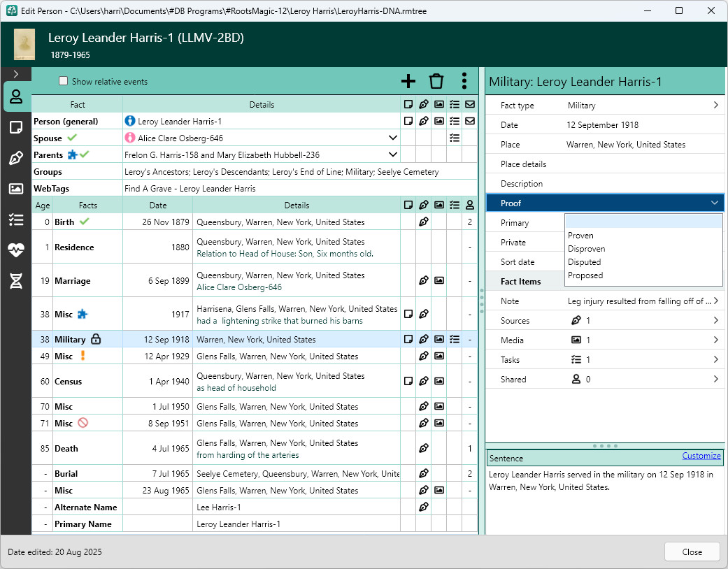Open the Sources field chevron
Viewport: 728px width, 569px height.
(x=715, y=320)
